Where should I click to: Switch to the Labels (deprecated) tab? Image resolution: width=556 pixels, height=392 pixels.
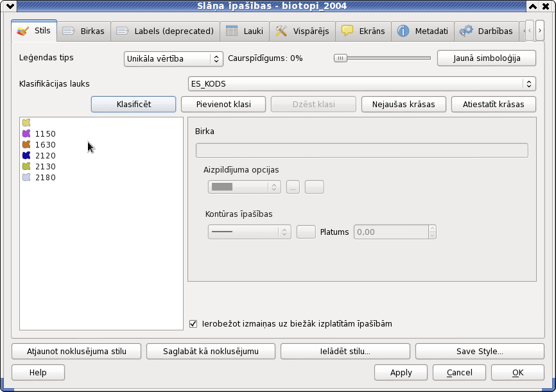[x=165, y=31]
